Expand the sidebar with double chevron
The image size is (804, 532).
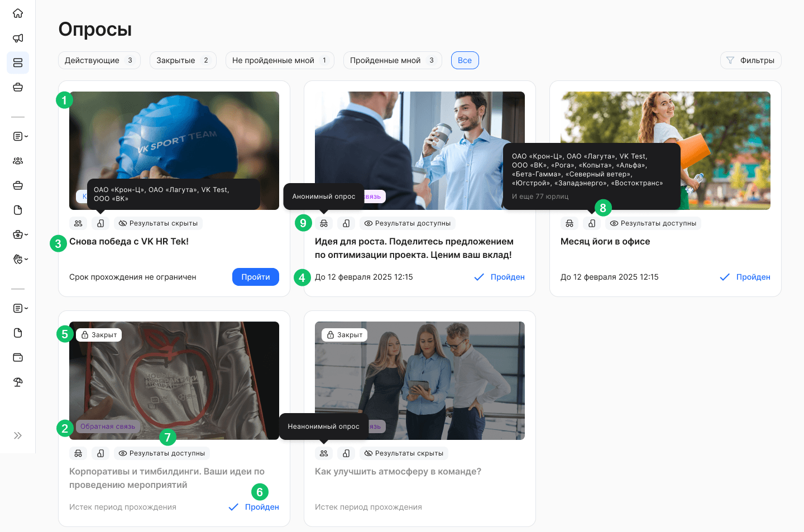(x=18, y=435)
